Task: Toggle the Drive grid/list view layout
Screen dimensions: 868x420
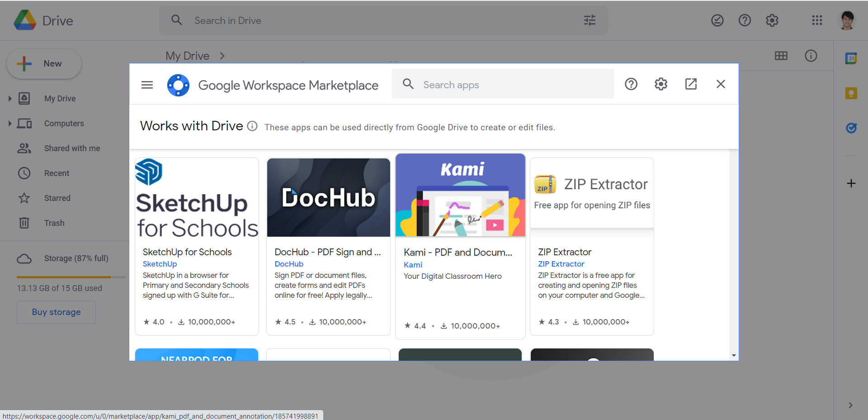Action: tap(782, 56)
